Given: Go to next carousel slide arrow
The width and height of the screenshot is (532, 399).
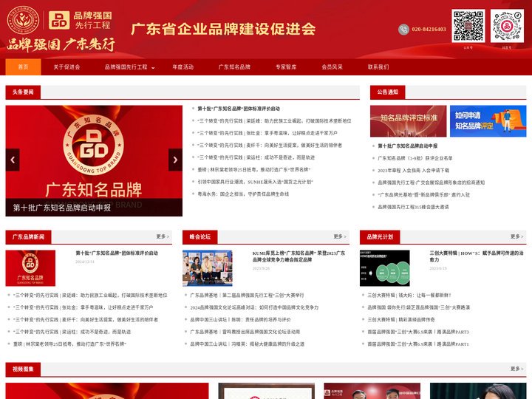Looking at the screenshot, I should coord(175,160).
